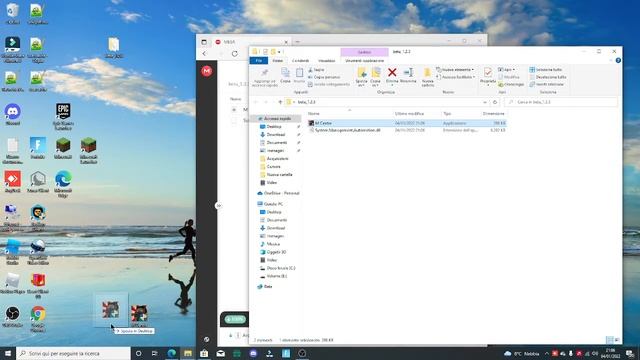Click Inverti selezione in the ribbon

pos(547,84)
